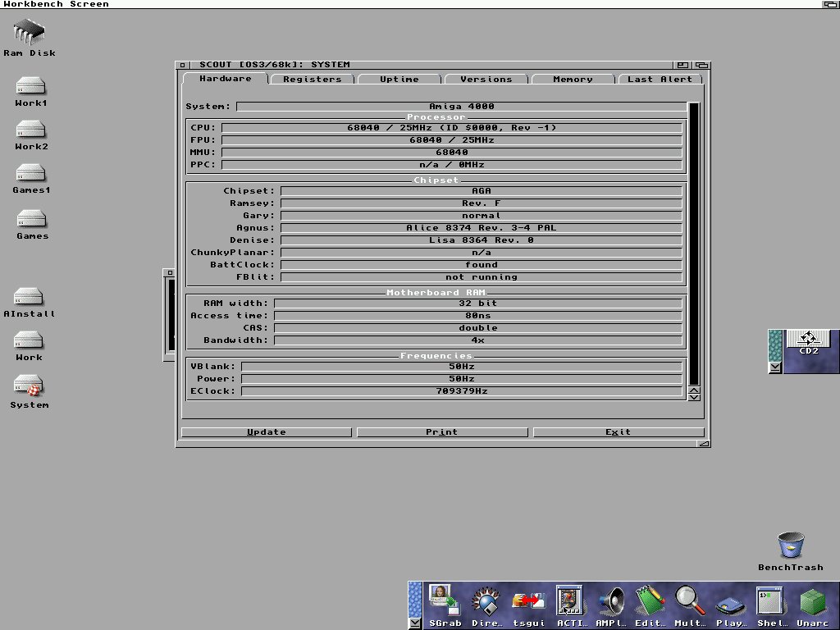The image size is (840, 630).
Task: Show the Last Alert tab
Action: pos(660,80)
